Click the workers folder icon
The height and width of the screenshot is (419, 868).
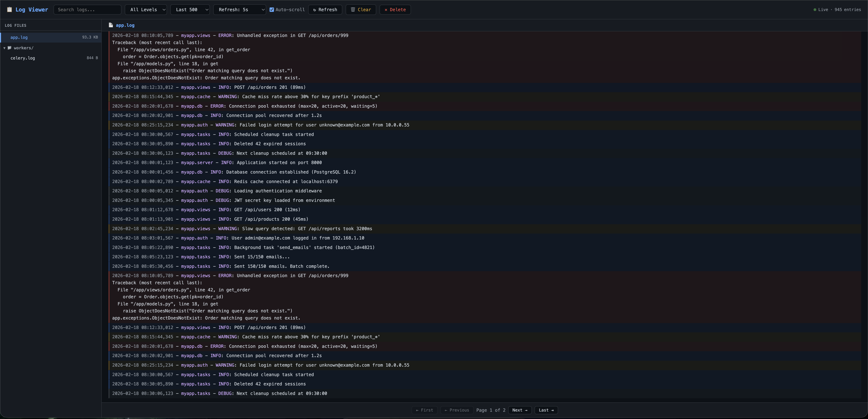(x=9, y=48)
